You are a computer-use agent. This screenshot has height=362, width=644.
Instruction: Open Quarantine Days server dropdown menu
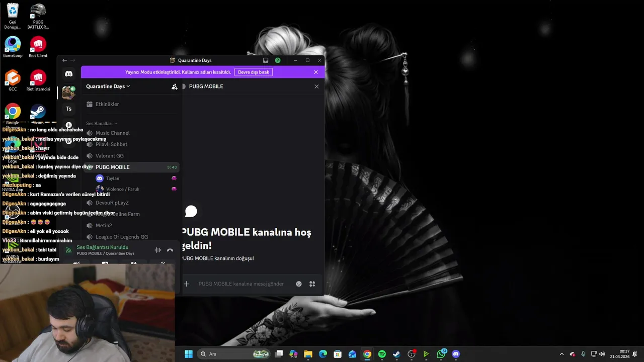pos(108,86)
